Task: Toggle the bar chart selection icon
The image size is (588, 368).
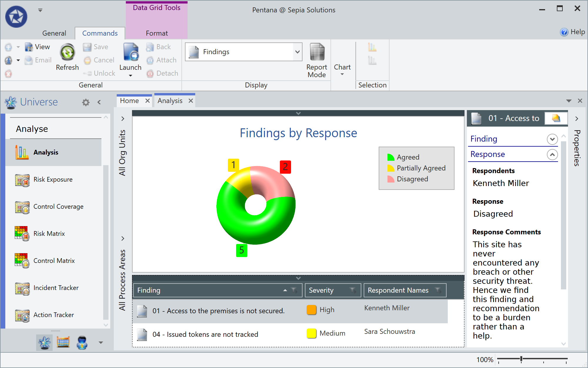Action: [372, 47]
